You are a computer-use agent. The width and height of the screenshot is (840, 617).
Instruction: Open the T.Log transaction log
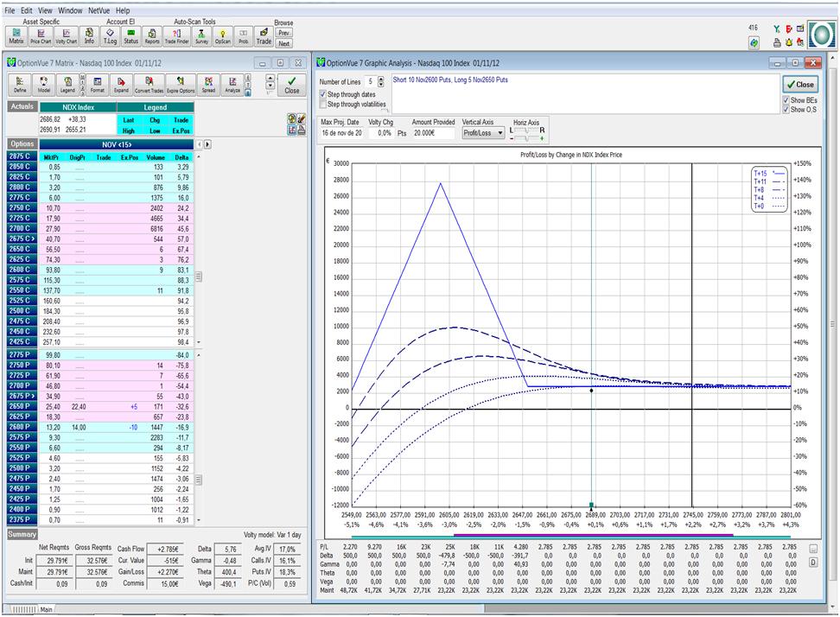[110, 35]
